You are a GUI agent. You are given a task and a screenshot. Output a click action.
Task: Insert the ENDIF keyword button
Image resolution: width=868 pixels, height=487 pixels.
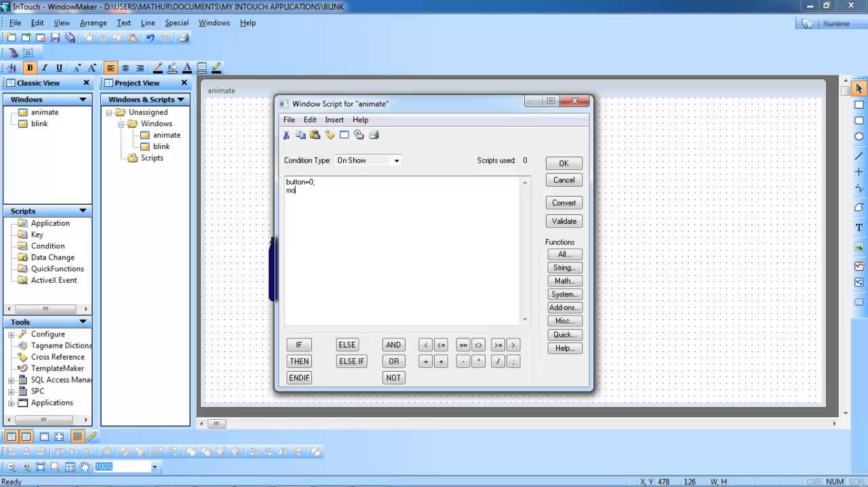coord(299,378)
